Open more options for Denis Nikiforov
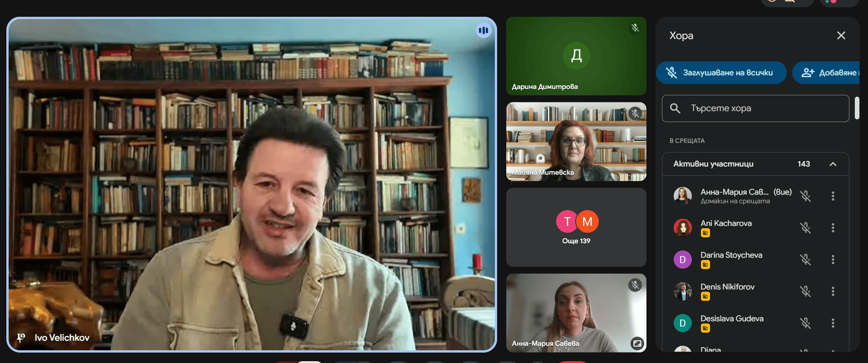Screen dimensions: 868x363 [x=833, y=291]
